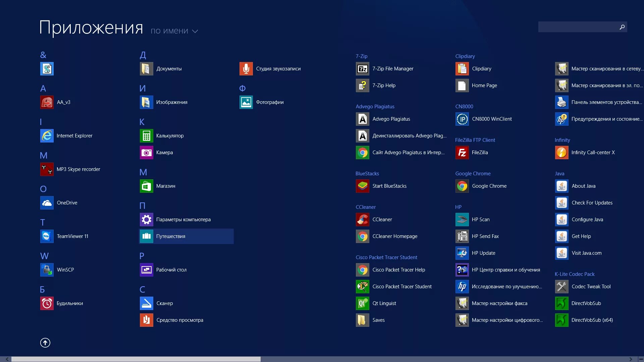Open Рабочий стол entry
The width and height of the screenshot is (644, 362).
coord(163,270)
